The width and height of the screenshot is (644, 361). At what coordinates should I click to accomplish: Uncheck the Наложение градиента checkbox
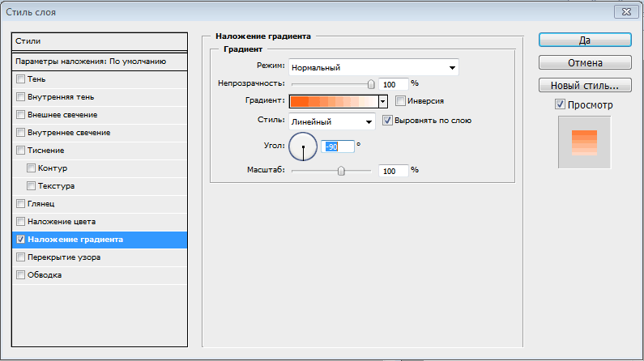point(20,239)
